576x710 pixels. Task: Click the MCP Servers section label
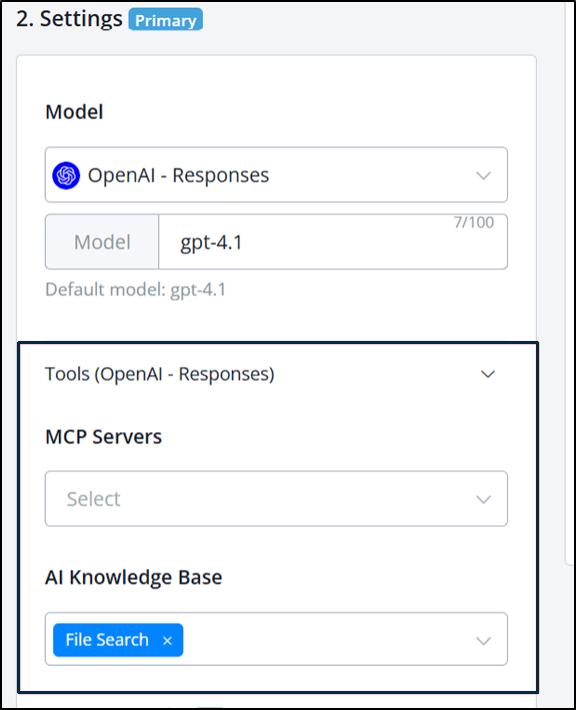(104, 437)
